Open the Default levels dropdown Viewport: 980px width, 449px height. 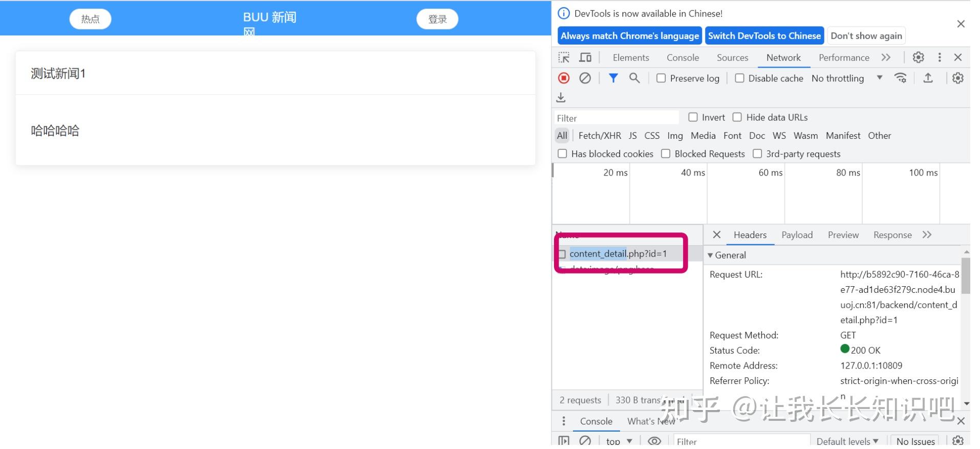point(847,441)
